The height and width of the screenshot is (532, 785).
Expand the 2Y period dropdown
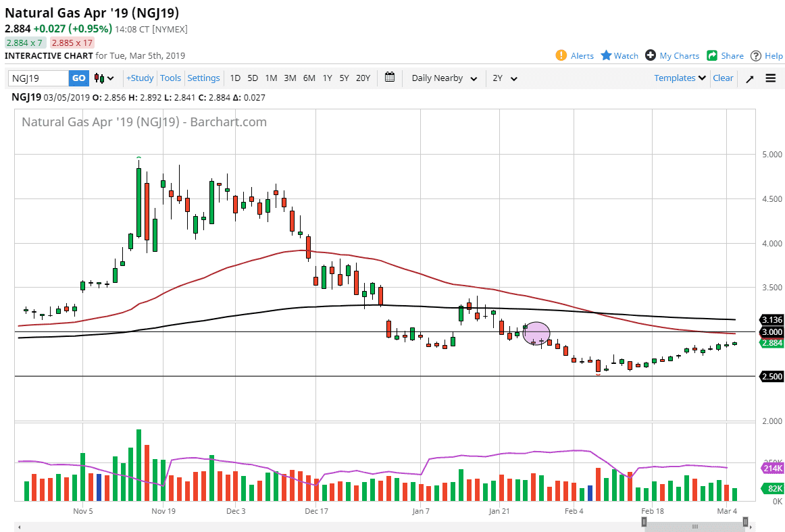click(505, 78)
